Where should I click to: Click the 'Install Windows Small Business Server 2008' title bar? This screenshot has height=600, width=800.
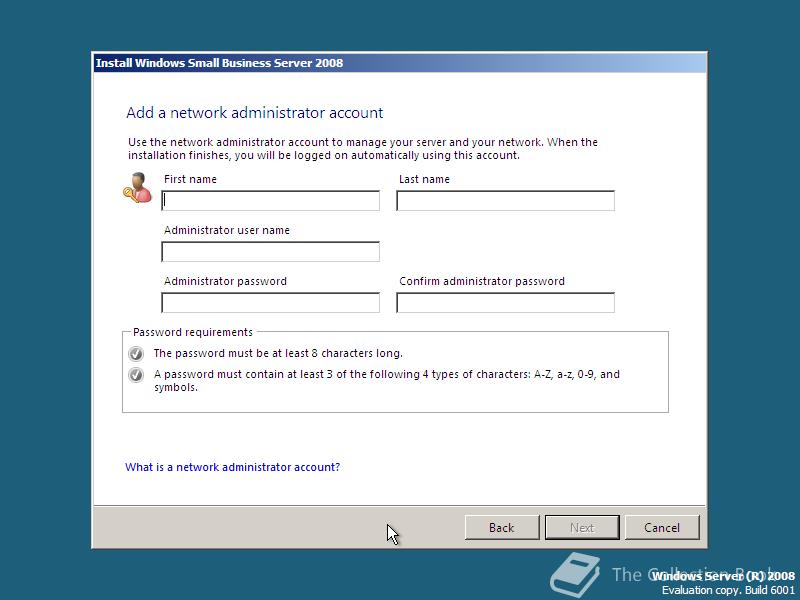[x=400, y=63]
